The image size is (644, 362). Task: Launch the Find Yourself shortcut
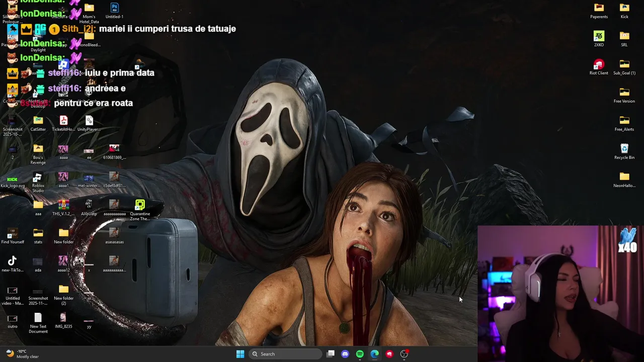tap(13, 233)
